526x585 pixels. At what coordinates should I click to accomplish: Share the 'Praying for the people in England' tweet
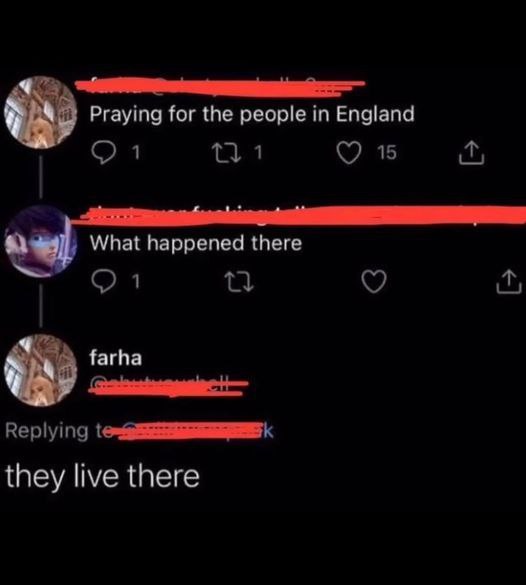(472, 152)
